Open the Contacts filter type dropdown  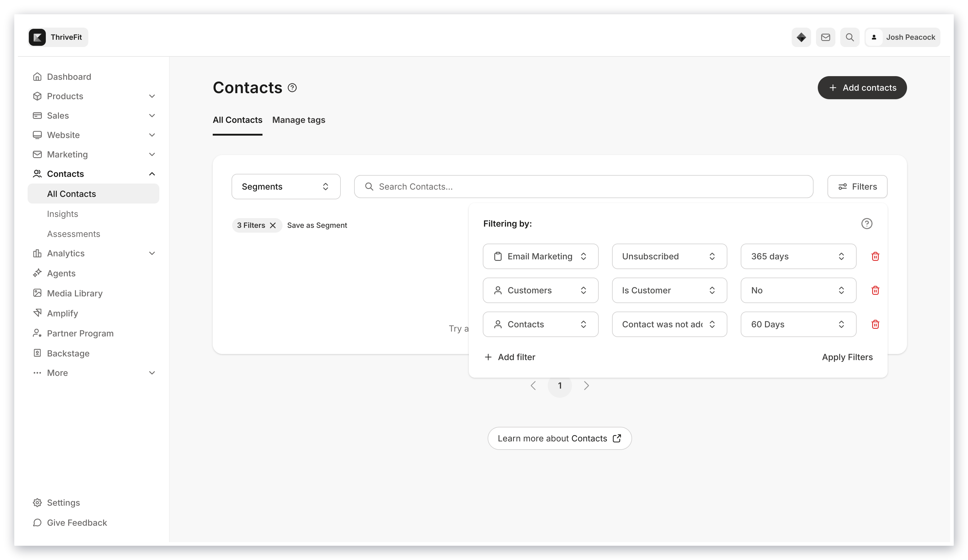point(540,324)
